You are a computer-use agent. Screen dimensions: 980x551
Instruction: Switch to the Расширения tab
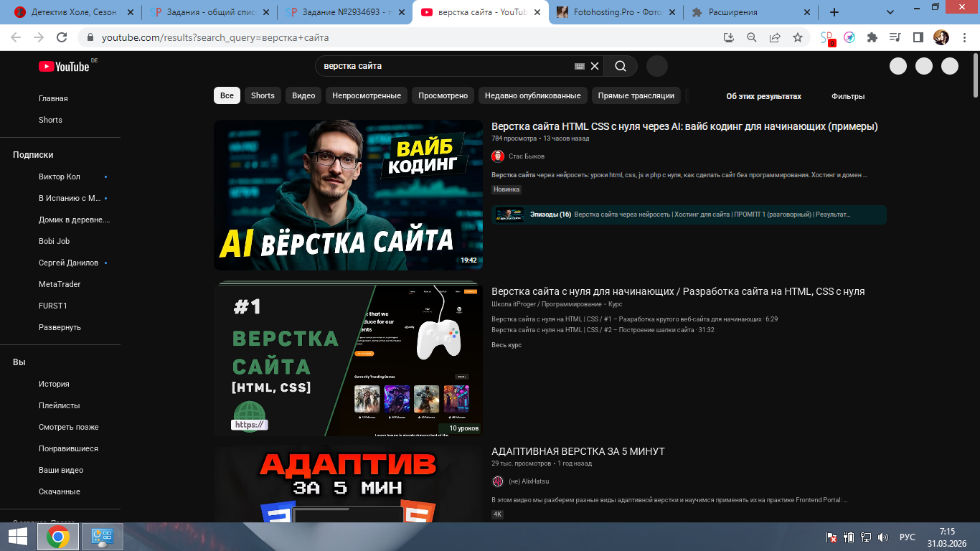(x=751, y=12)
